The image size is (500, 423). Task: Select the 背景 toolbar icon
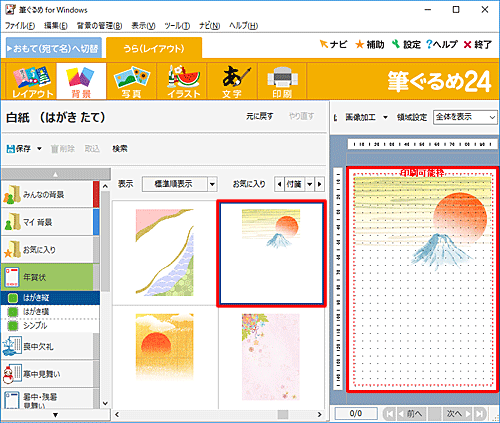(81, 81)
